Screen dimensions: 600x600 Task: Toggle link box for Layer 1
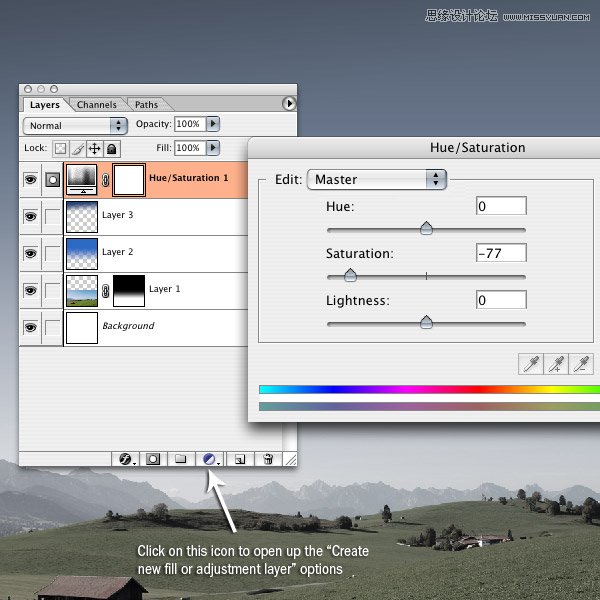pos(52,290)
